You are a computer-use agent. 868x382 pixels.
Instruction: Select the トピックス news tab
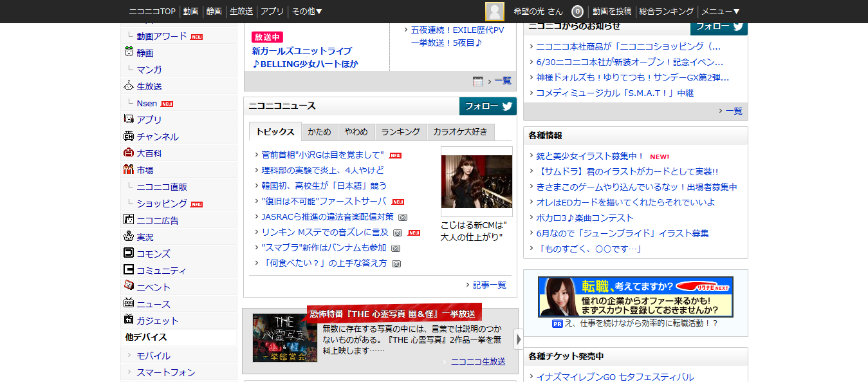click(275, 131)
